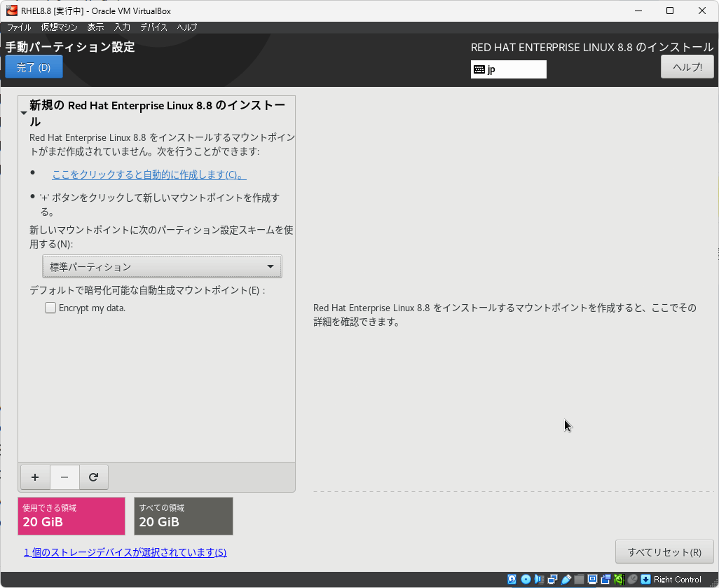Viewport: 719px width, 588px height.
Task: Click the pink 使用できる領域 20 GiB box
Action: [x=71, y=516]
